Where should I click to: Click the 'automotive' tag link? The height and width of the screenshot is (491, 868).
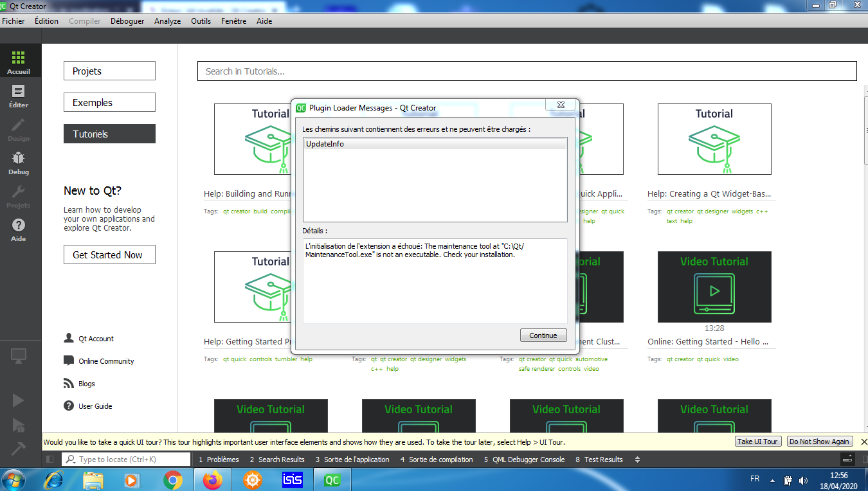tap(592, 359)
